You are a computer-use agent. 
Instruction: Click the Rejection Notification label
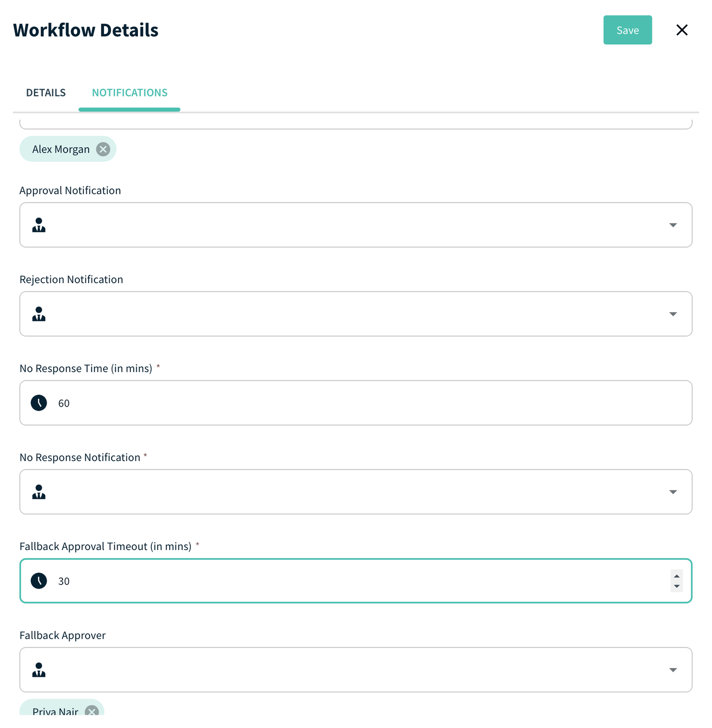71,279
